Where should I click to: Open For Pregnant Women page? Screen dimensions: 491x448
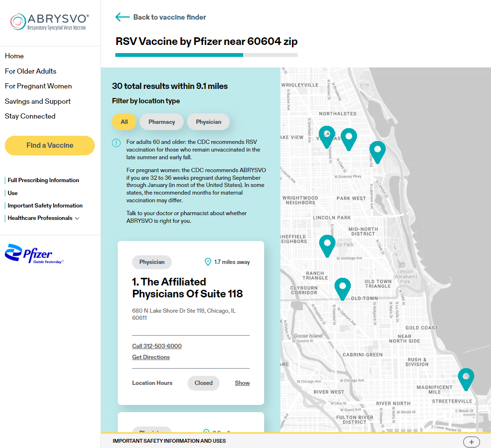[38, 86]
